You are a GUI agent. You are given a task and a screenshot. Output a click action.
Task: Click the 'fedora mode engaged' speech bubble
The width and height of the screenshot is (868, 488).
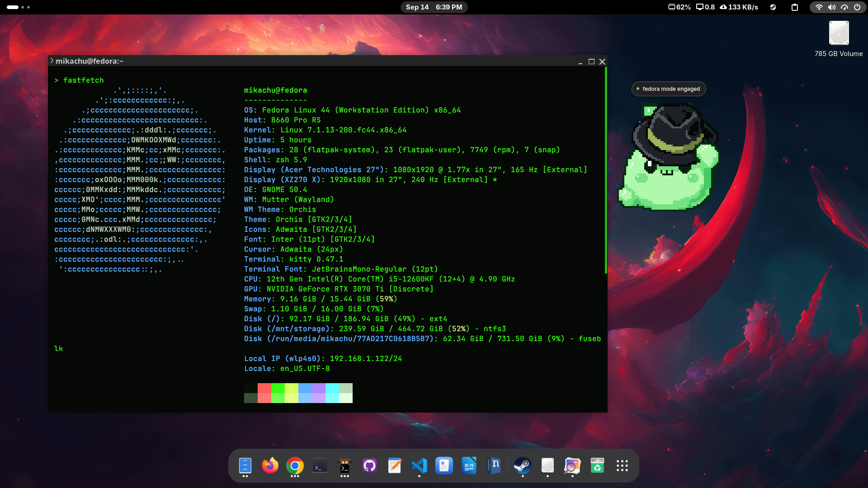(x=669, y=89)
